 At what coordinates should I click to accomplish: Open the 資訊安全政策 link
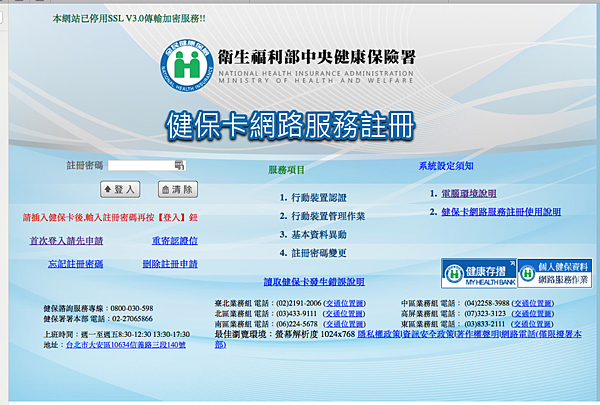click(428, 334)
